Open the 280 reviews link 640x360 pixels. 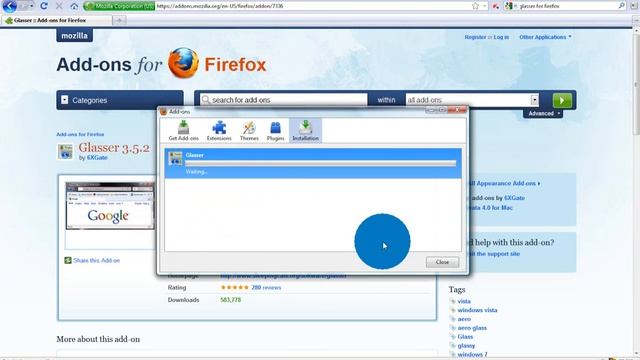coord(266,287)
